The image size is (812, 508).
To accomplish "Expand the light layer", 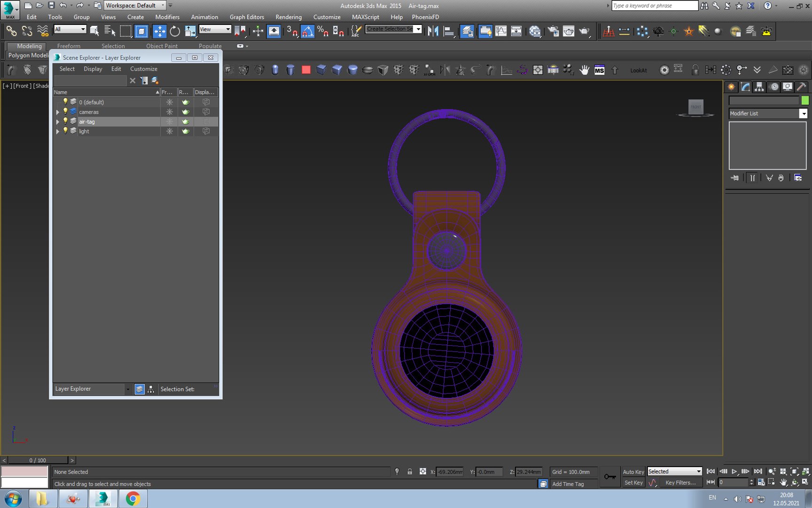I will click(x=57, y=132).
